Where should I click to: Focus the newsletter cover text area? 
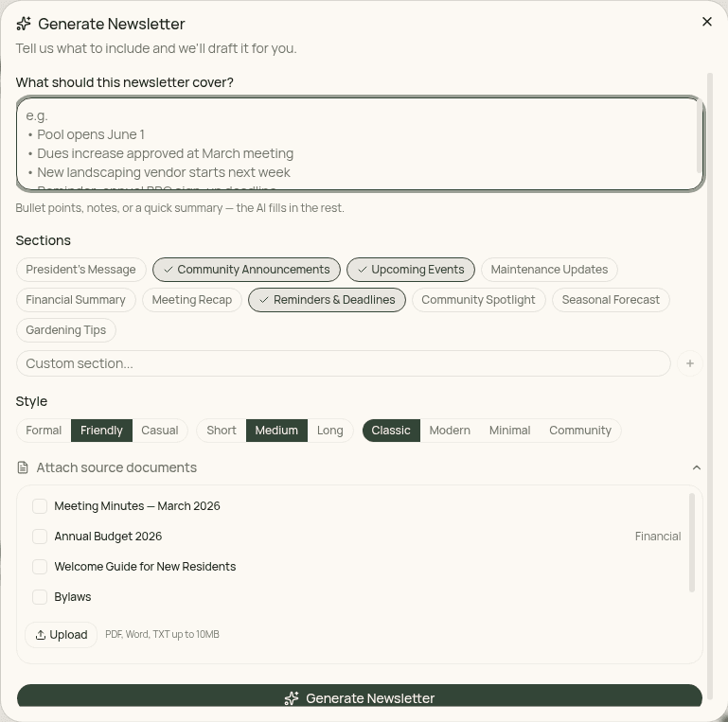361,144
